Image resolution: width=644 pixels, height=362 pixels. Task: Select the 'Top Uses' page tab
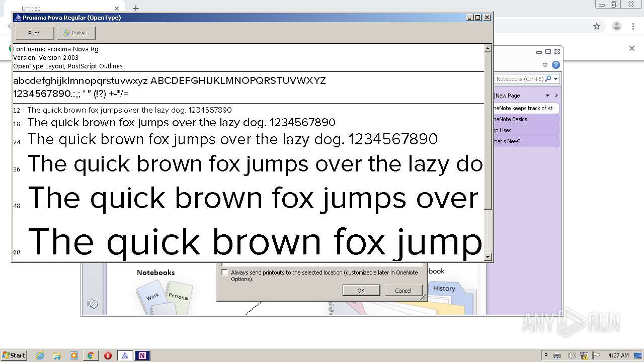click(526, 130)
